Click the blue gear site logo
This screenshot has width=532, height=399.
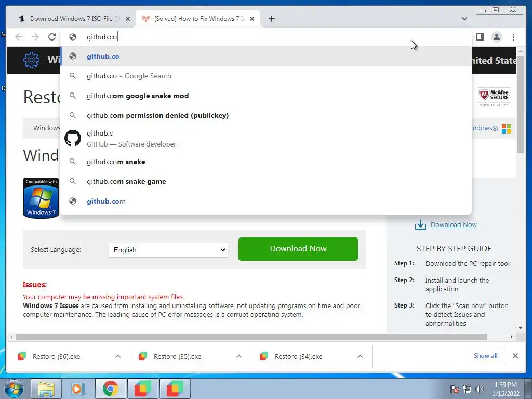click(31, 60)
